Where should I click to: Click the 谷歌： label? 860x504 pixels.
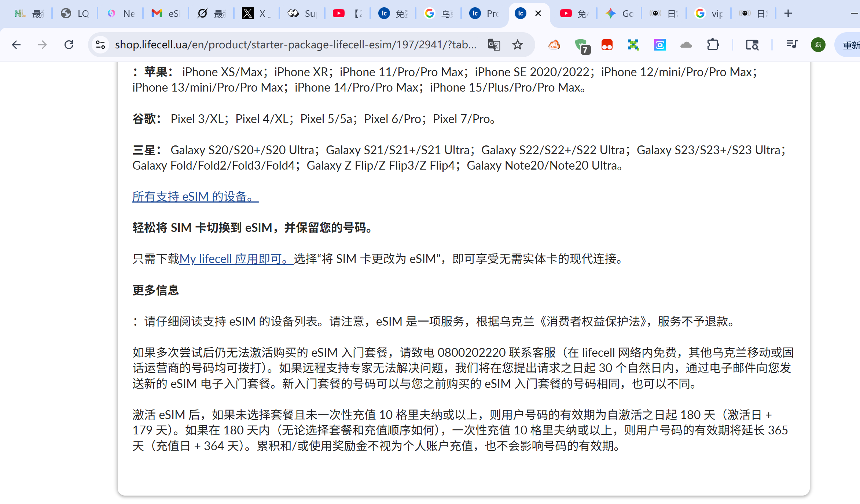tap(147, 119)
